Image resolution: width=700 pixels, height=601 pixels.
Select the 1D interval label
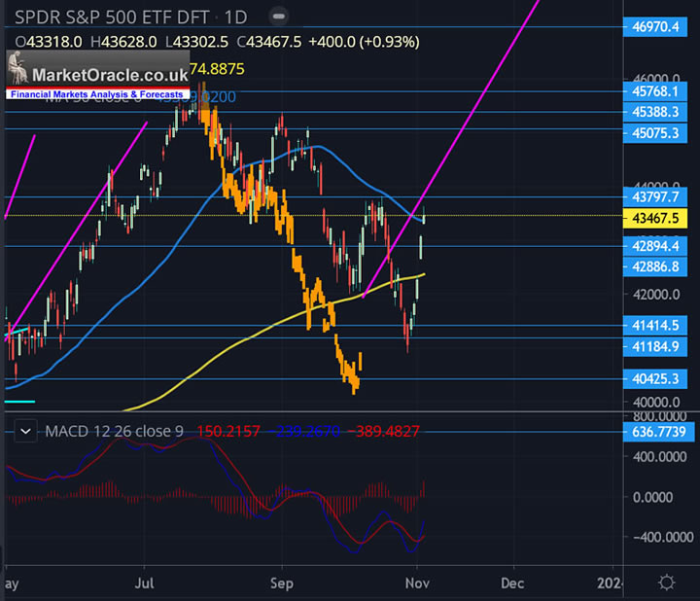coord(235,18)
